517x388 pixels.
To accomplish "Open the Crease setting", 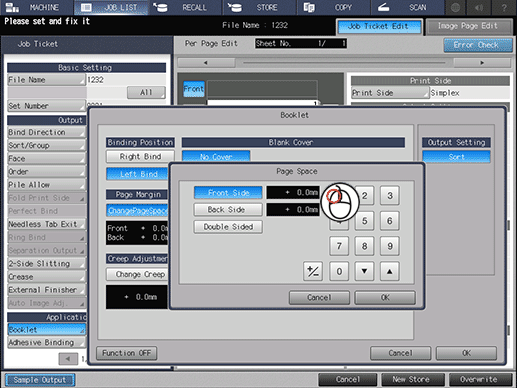I will [46, 277].
